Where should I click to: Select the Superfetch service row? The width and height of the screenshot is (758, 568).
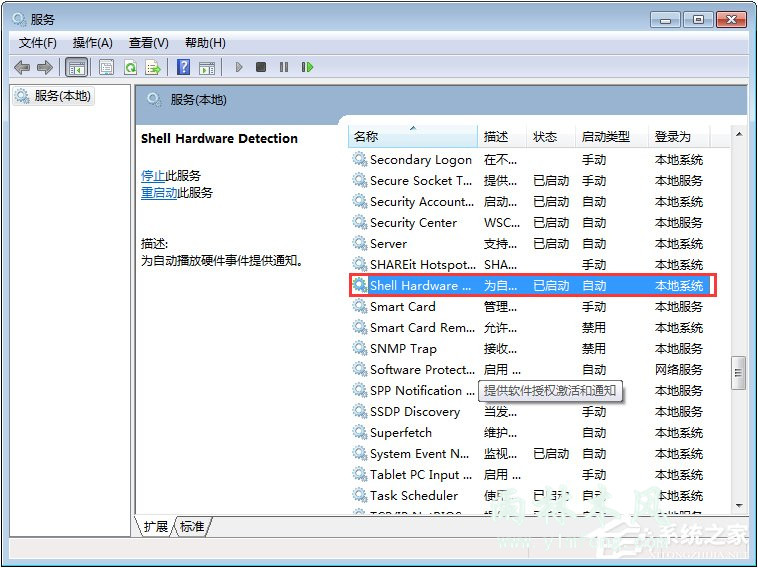click(529, 433)
